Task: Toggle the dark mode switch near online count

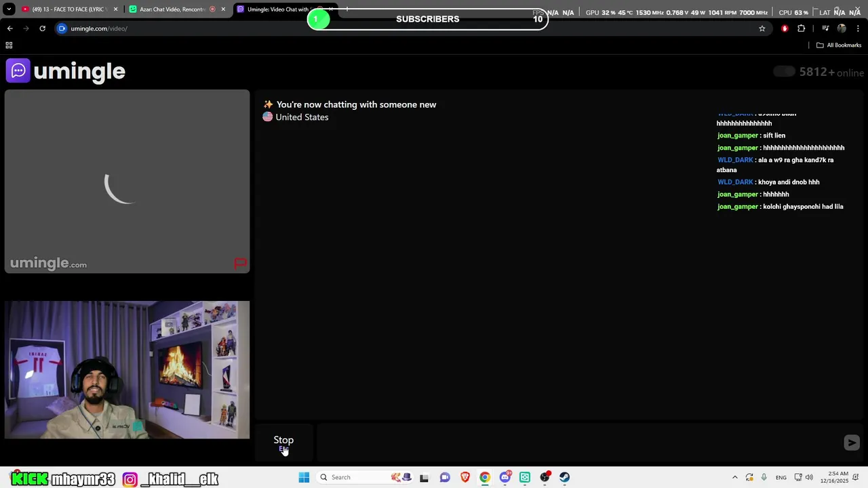Action: pyautogui.click(x=784, y=72)
